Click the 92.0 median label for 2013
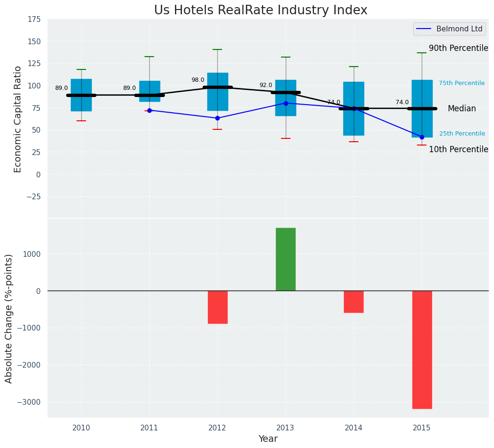This screenshot has height=448, width=494. click(266, 86)
